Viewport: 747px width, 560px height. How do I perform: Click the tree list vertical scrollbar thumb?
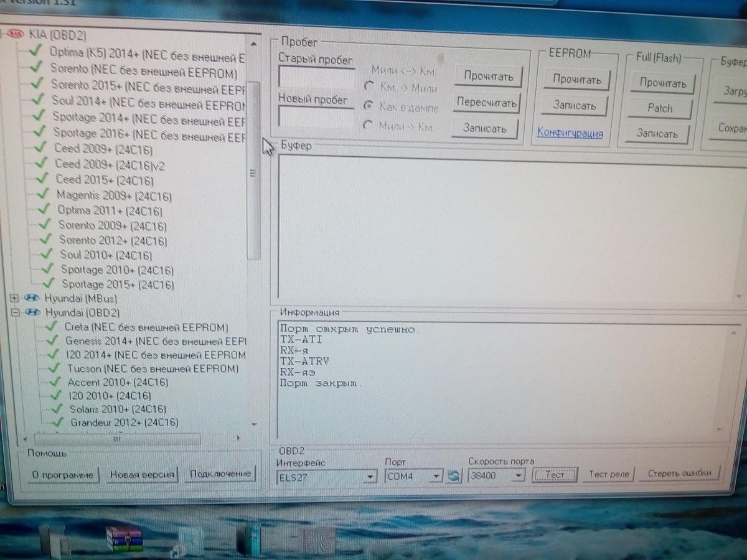(x=254, y=169)
